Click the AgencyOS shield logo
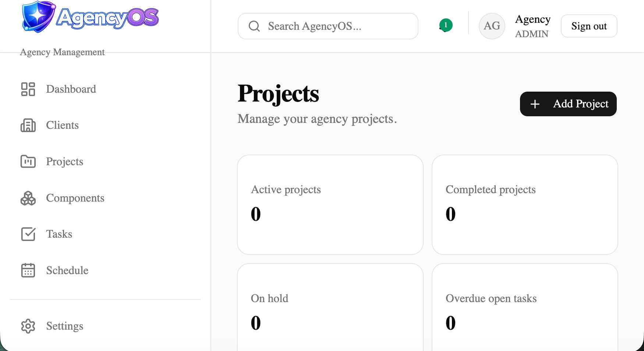 38,17
